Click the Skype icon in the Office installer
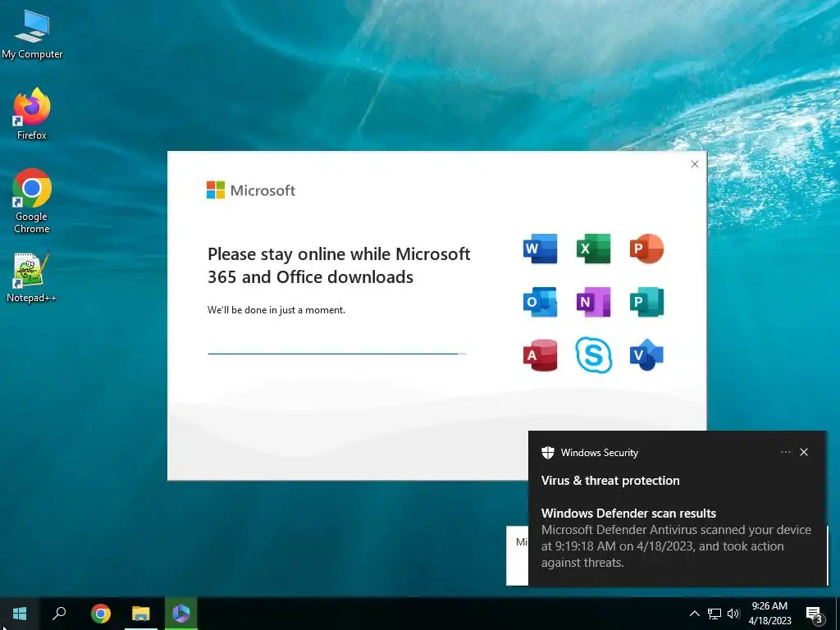Viewport: 840px width, 630px height. 594,354
